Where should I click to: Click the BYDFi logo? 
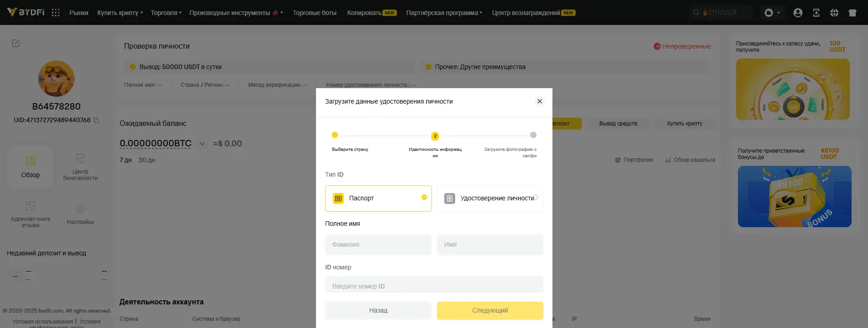tap(25, 12)
